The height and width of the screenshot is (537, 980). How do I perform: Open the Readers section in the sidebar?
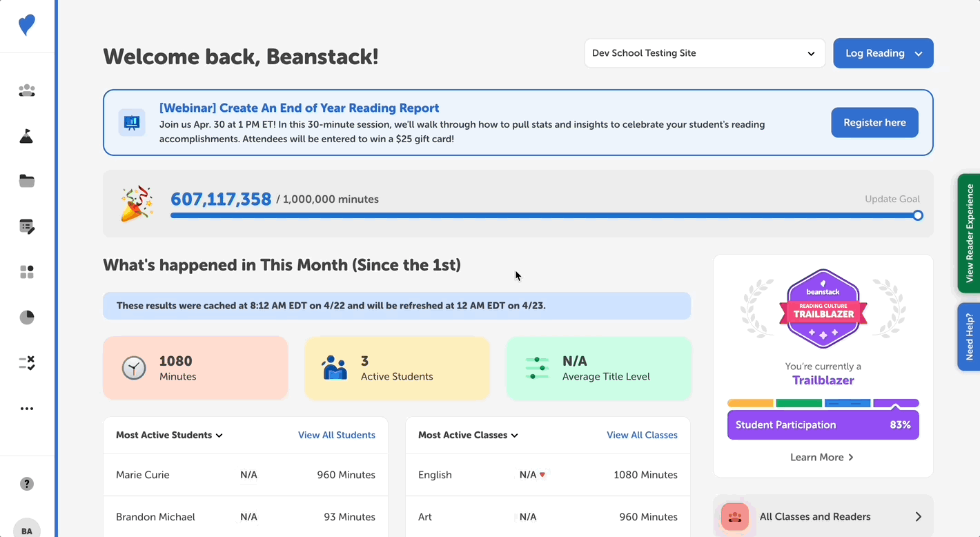point(26,90)
